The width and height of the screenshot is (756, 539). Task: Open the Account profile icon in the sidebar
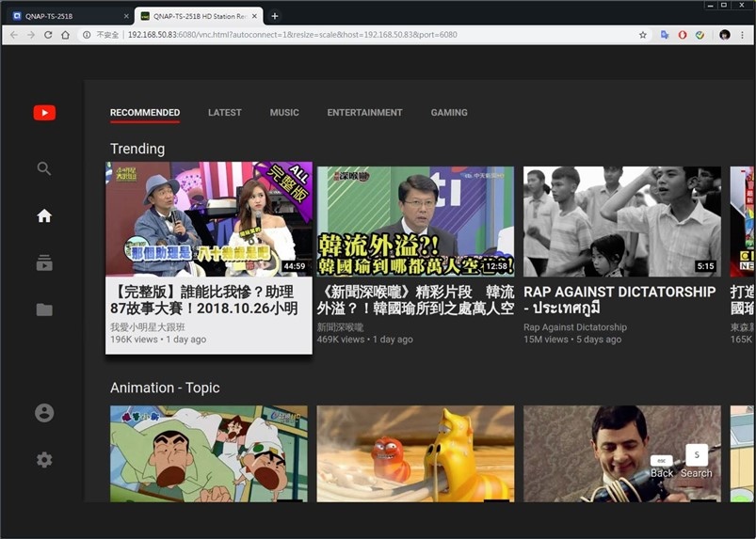(44, 413)
